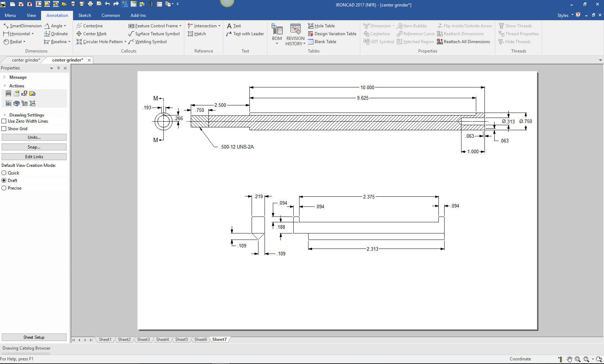The image size is (604, 364).
Task: Add a Surface Texture Symbol
Action: [154, 34]
